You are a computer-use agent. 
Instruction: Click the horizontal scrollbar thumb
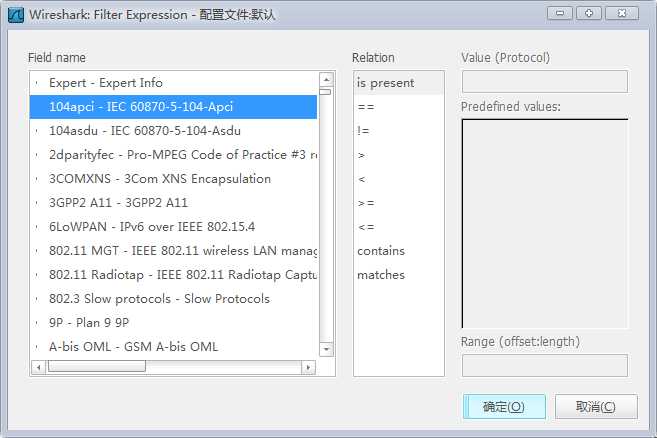tap(97, 367)
